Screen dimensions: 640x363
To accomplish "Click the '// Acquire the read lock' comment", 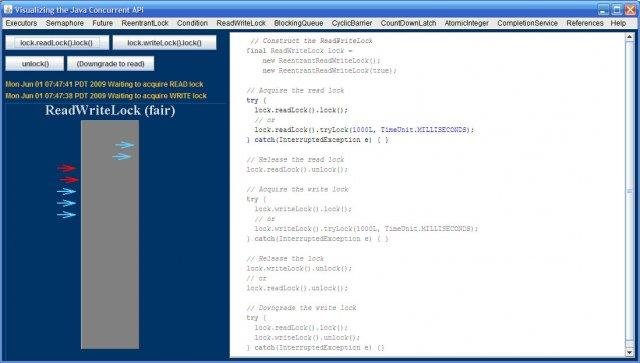I will coord(295,90).
